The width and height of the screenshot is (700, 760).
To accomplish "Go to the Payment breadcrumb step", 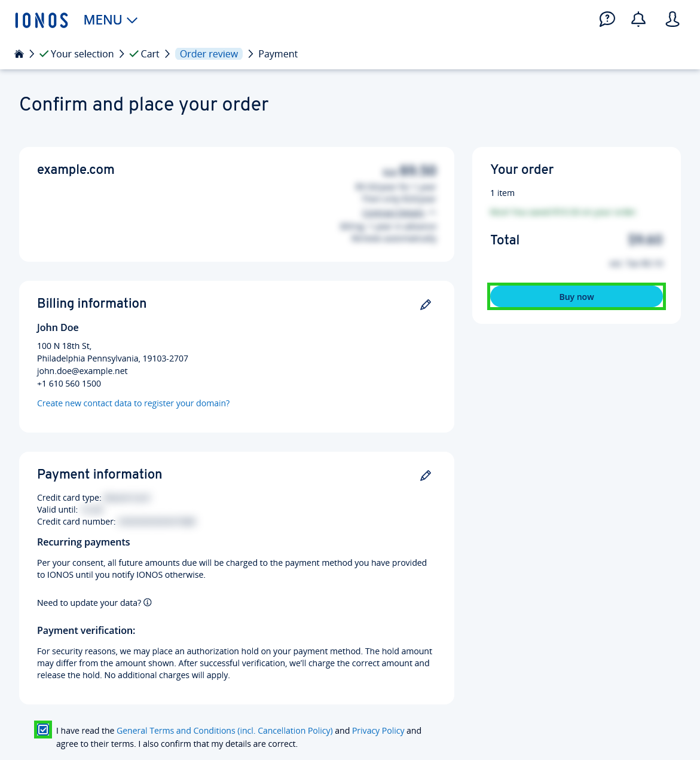I will (277, 53).
